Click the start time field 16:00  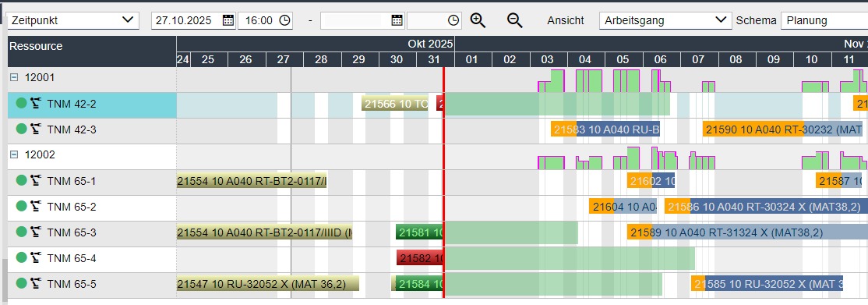pyautogui.click(x=258, y=20)
